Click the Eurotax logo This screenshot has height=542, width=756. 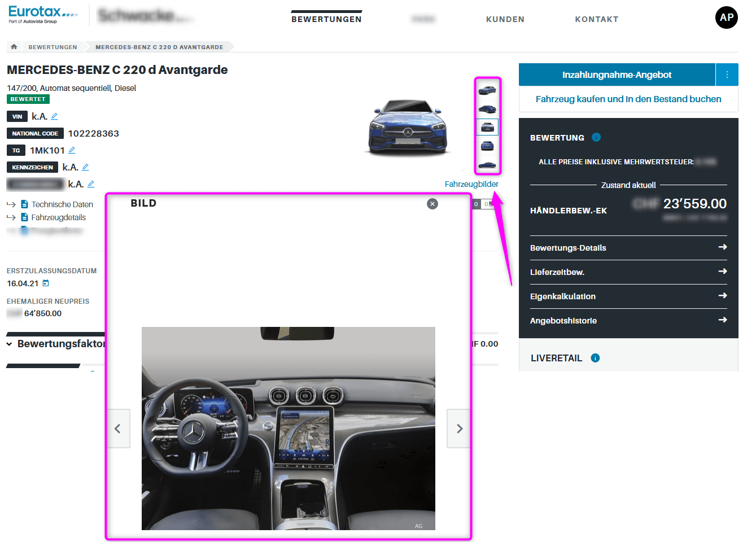click(43, 14)
